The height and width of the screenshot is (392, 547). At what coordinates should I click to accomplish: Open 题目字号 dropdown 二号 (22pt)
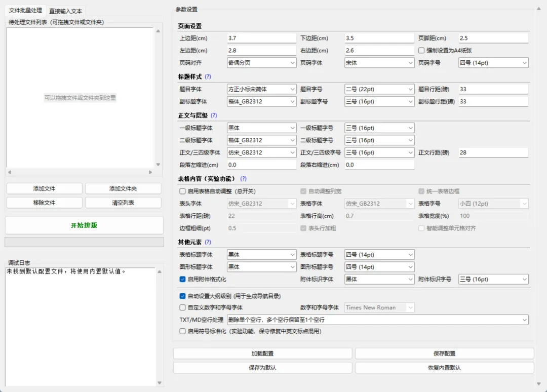click(379, 89)
